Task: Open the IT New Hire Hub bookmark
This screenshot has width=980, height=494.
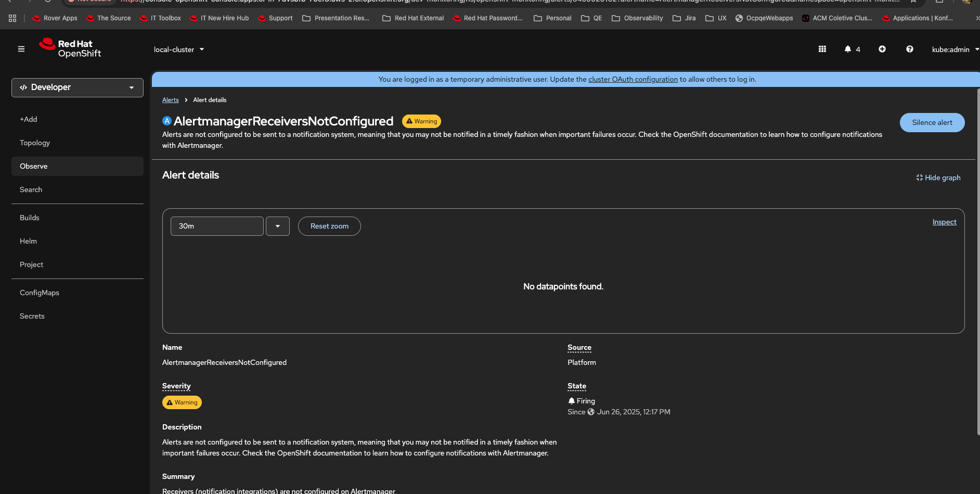Action: pyautogui.click(x=219, y=18)
